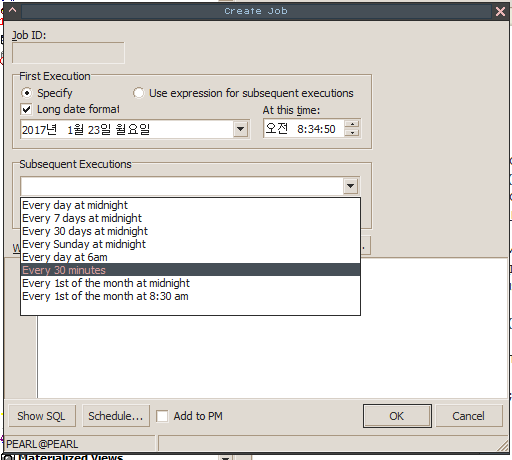This screenshot has width=512, height=460.
Task: Click the time spinner down arrow
Action: coord(352,133)
